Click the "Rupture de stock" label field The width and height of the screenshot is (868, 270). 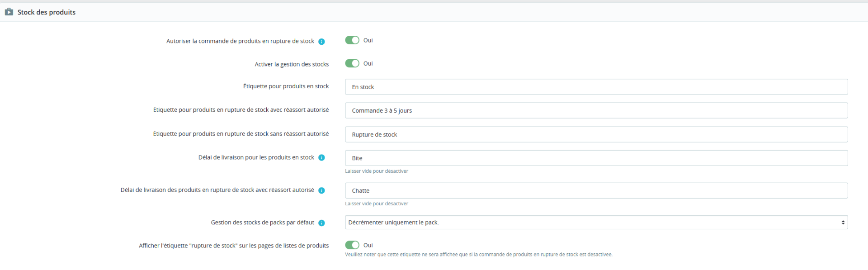point(596,134)
